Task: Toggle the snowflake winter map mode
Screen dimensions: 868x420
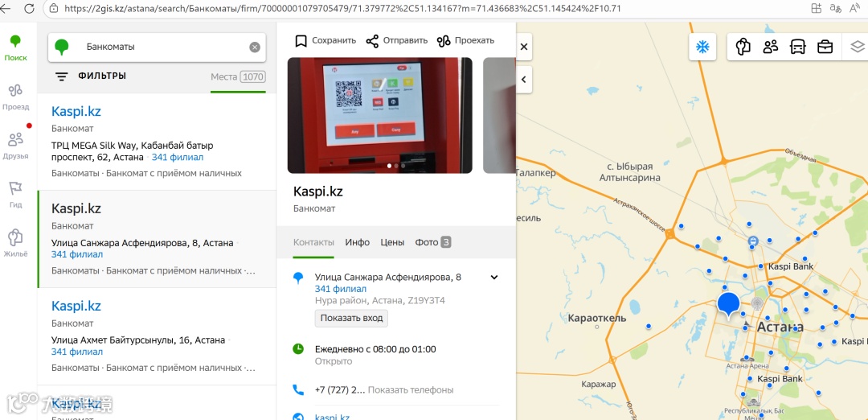Action: 702,47
